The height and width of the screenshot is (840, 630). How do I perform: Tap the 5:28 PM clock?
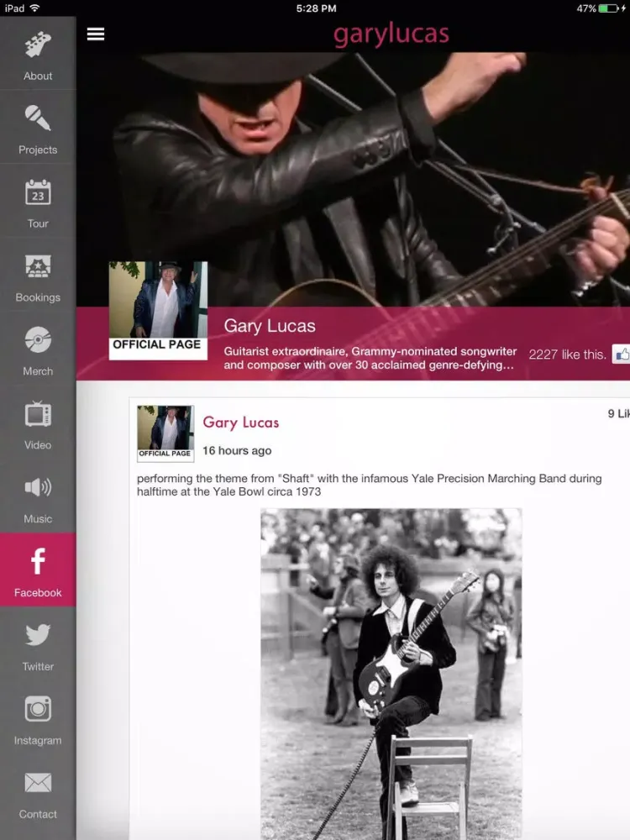(316, 8)
